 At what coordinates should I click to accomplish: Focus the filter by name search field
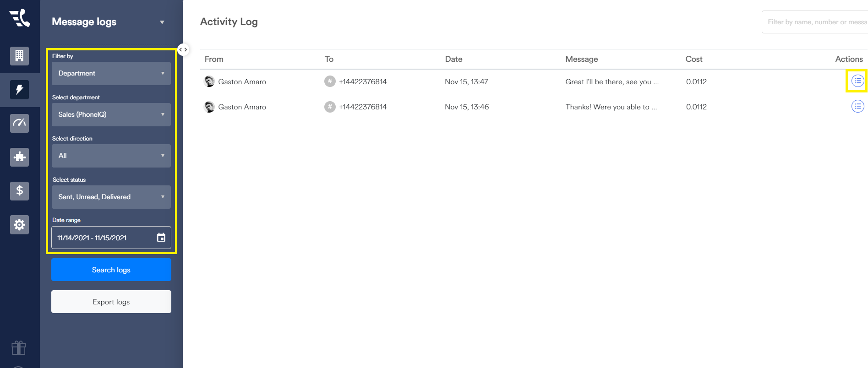click(x=815, y=22)
